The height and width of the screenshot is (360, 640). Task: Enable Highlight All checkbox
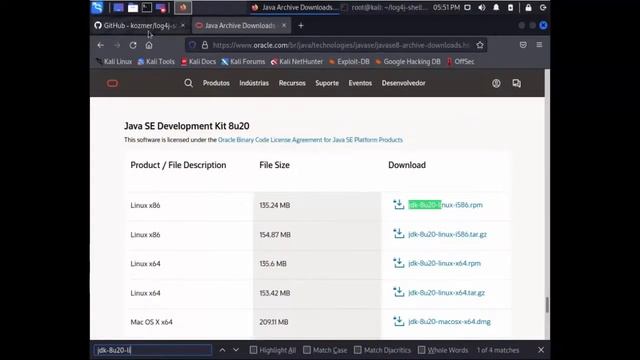[253, 350]
